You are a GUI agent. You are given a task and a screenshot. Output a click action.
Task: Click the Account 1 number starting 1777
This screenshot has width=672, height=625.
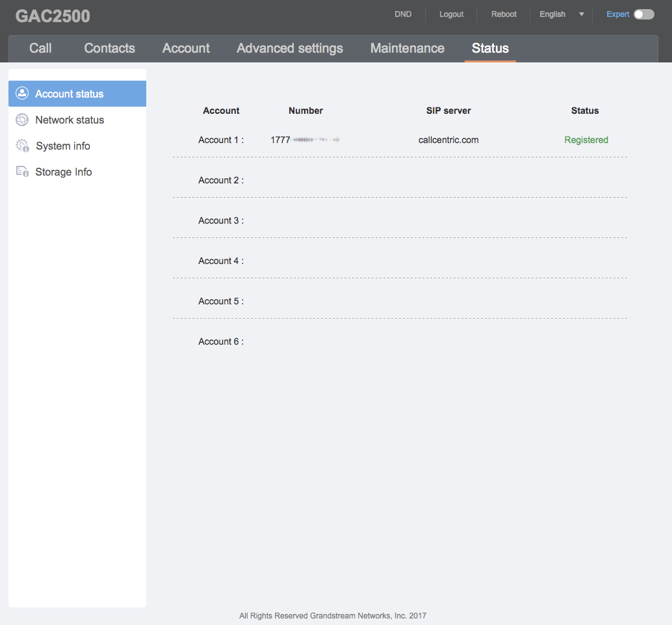click(305, 140)
